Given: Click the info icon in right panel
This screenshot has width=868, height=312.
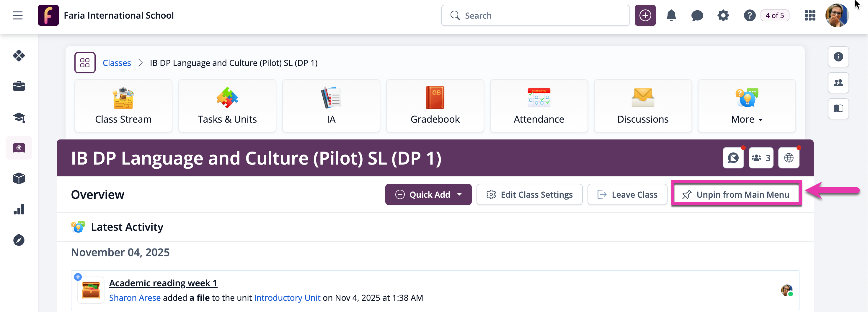Looking at the screenshot, I should tap(838, 57).
